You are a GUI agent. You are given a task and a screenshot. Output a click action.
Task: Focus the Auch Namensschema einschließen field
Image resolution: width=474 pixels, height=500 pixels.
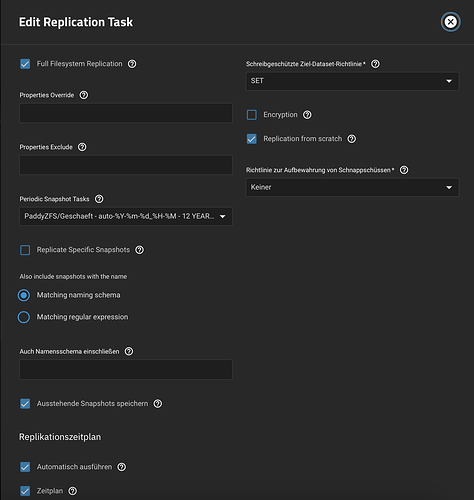(x=126, y=369)
